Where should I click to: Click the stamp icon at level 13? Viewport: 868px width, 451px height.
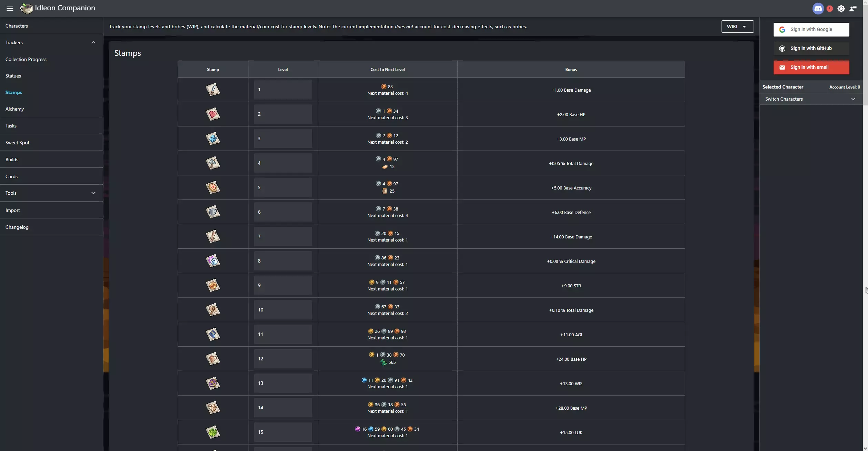(212, 383)
